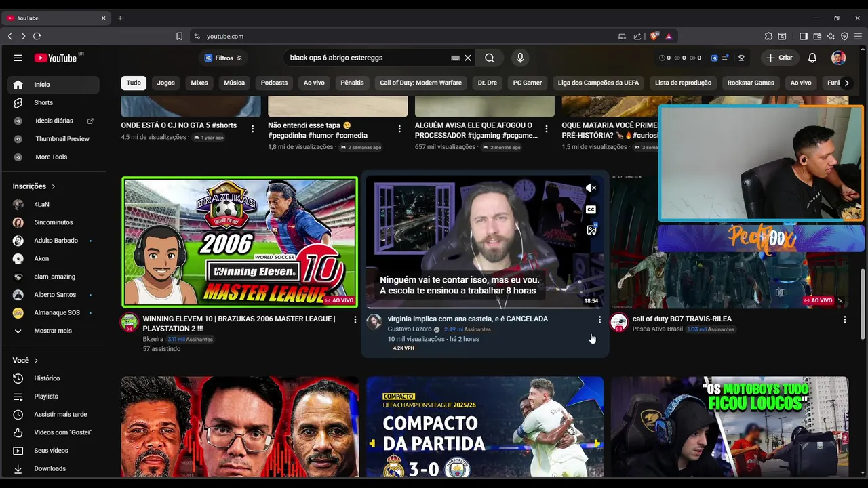Select Call of Duty: Modern Warfare chip

tap(420, 83)
